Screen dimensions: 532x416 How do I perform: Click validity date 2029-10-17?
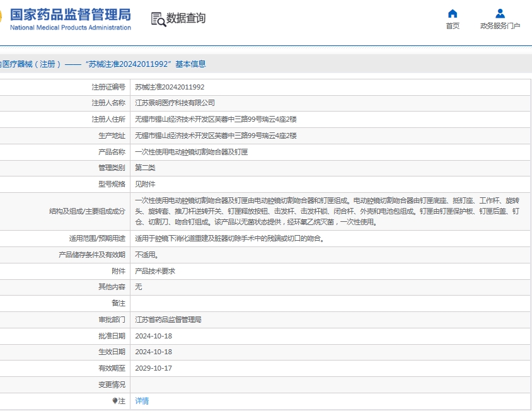click(153, 368)
